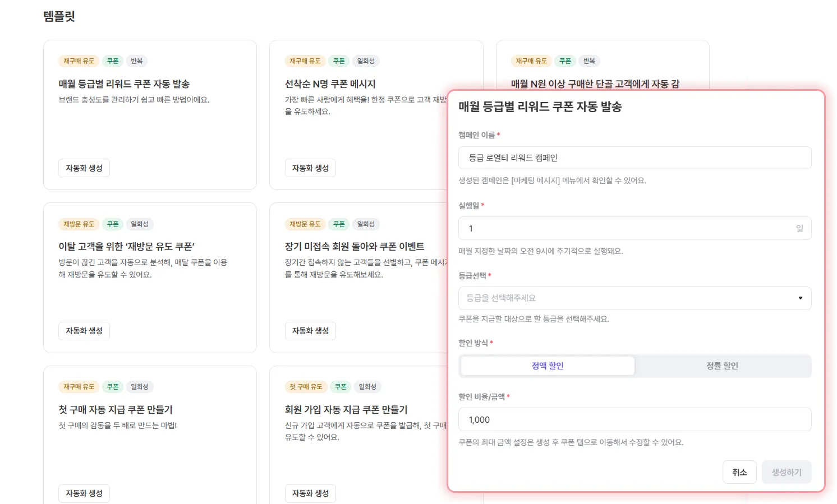Click the 첫 구매 유도 tag
Viewport: 837px width, 504px height.
point(306,387)
